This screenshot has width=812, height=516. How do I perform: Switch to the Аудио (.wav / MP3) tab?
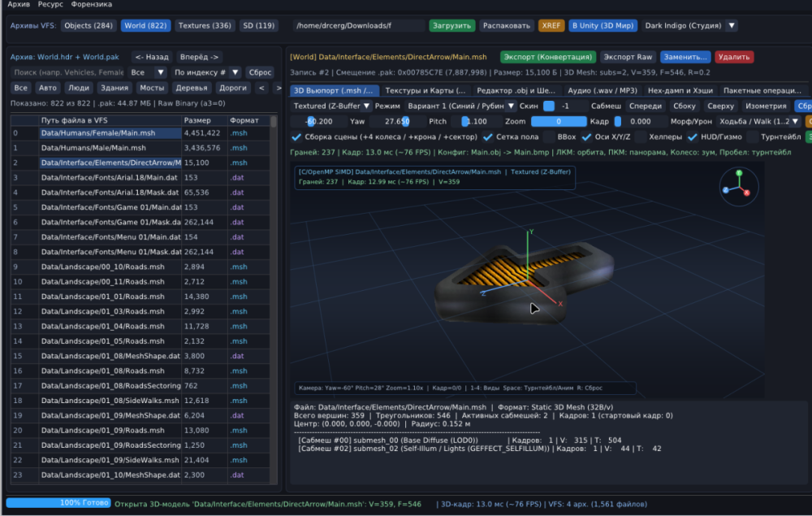[x=603, y=91]
